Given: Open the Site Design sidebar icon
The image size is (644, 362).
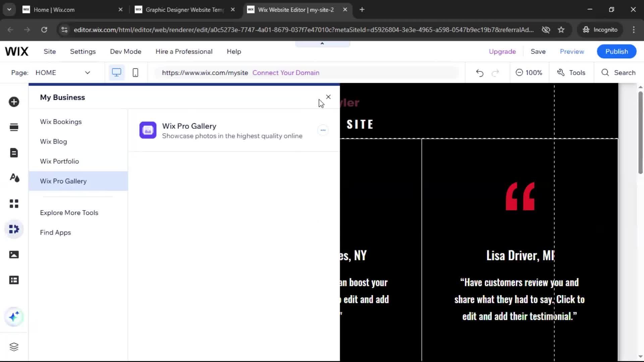Looking at the screenshot, I should pyautogui.click(x=14, y=178).
